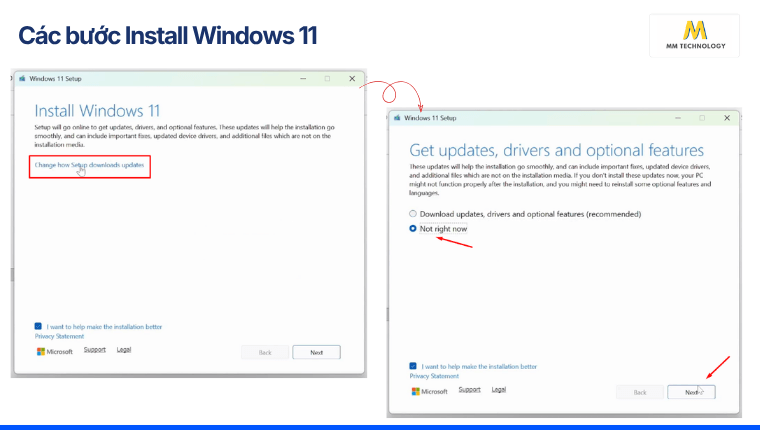The width and height of the screenshot is (760, 430).
Task: Close the left Windows 11 Setup window
Action: (x=352, y=79)
